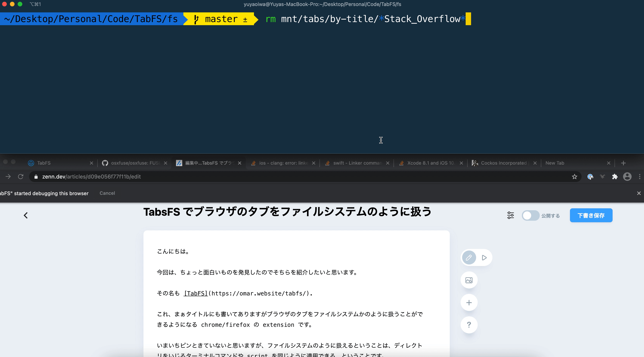Image resolution: width=644 pixels, height=357 pixels.
Task: Go back using Zenn editor back chevron
Action: pos(26,215)
